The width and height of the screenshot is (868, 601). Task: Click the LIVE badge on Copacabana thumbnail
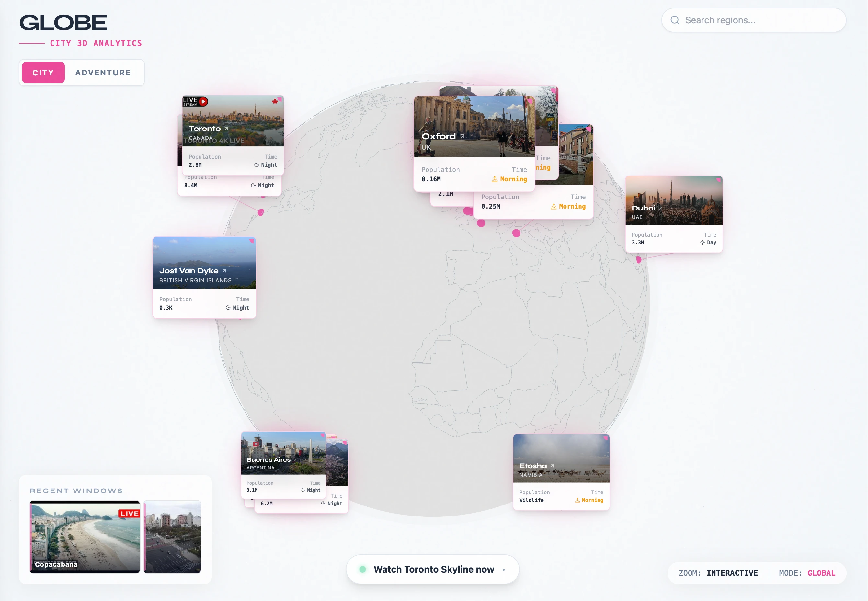pos(129,514)
